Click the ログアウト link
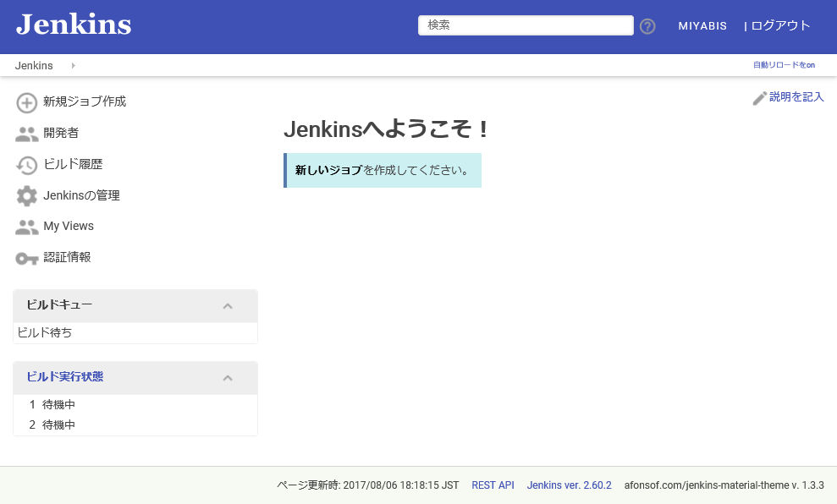Screen dimensions: 837x504 [780, 25]
